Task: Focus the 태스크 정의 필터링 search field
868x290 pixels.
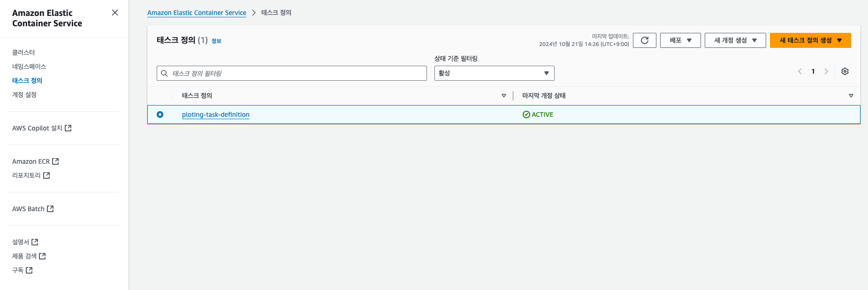Action: (292, 73)
